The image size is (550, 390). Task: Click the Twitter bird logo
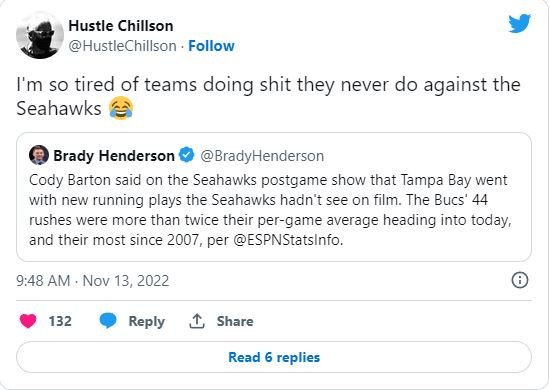(x=520, y=23)
